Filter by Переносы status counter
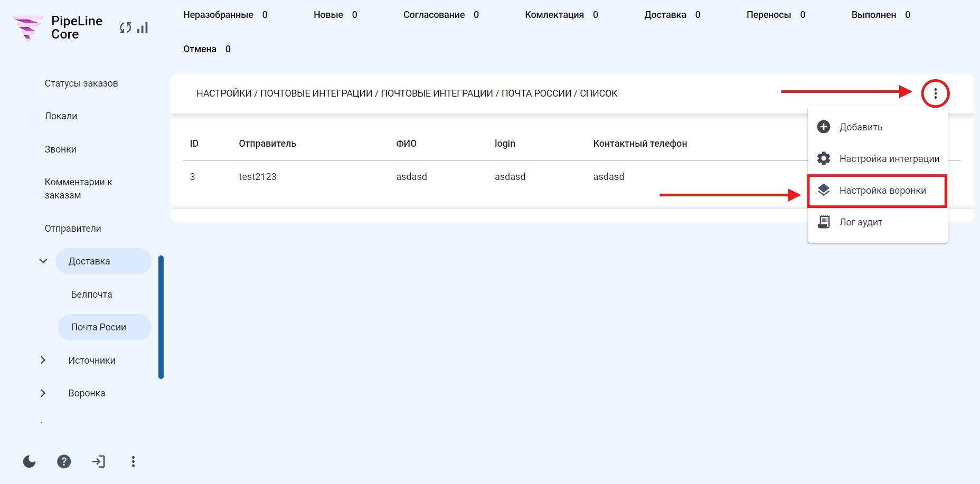Viewport: 980px width, 484px height. point(776,15)
